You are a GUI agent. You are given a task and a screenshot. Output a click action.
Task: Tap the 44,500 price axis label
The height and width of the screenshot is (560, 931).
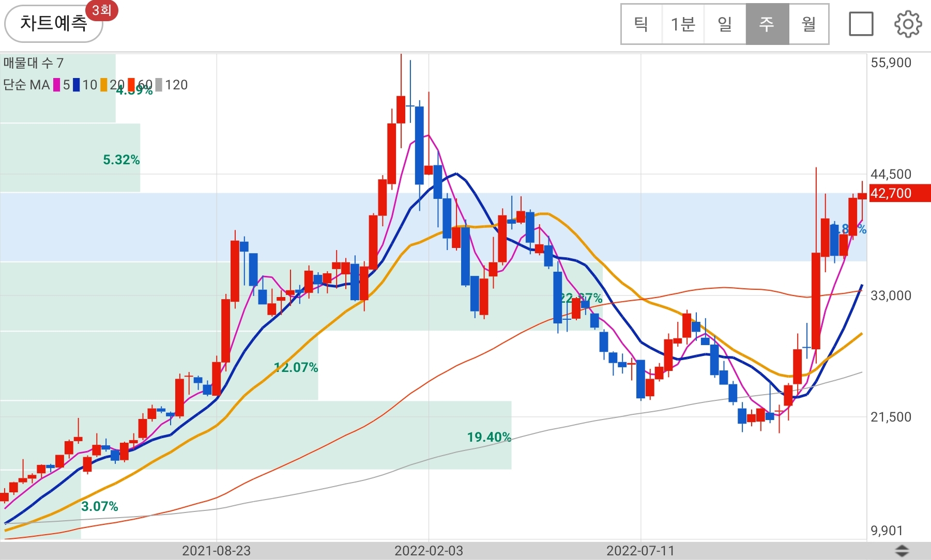point(891,174)
